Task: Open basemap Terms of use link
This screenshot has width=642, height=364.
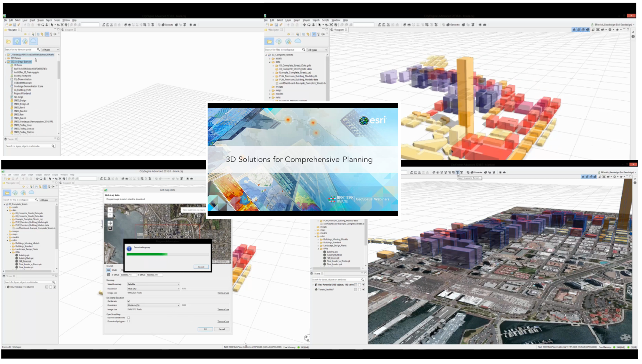Action: point(223,293)
